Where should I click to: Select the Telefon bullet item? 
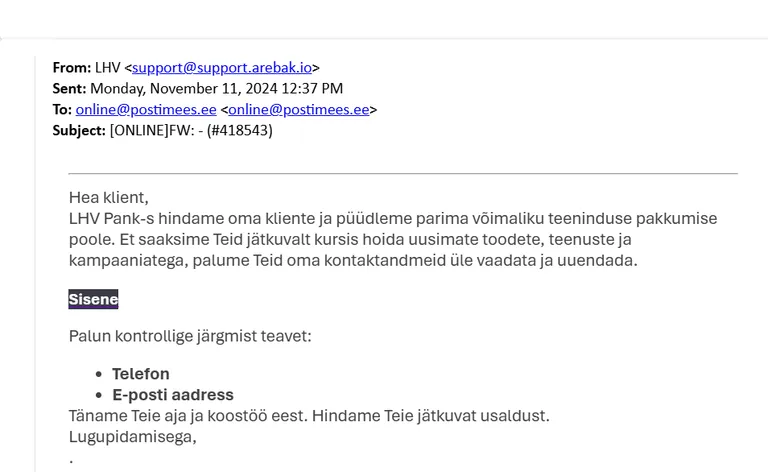[x=141, y=374]
